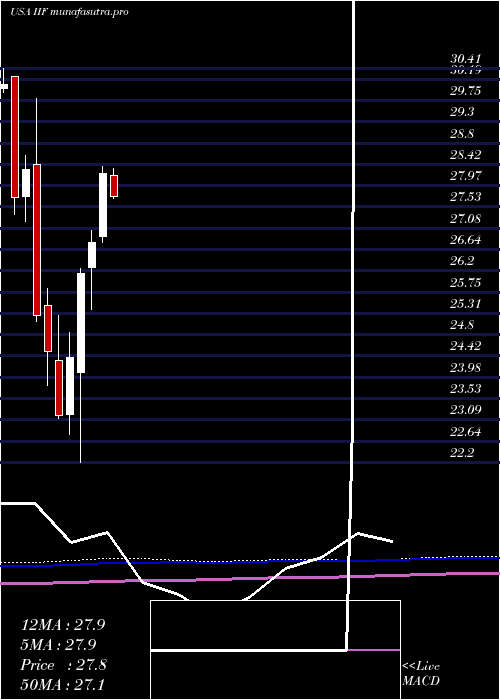Click the 24.8 price axis label
Screen dimensions: 500x700
(x=462, y=325)
